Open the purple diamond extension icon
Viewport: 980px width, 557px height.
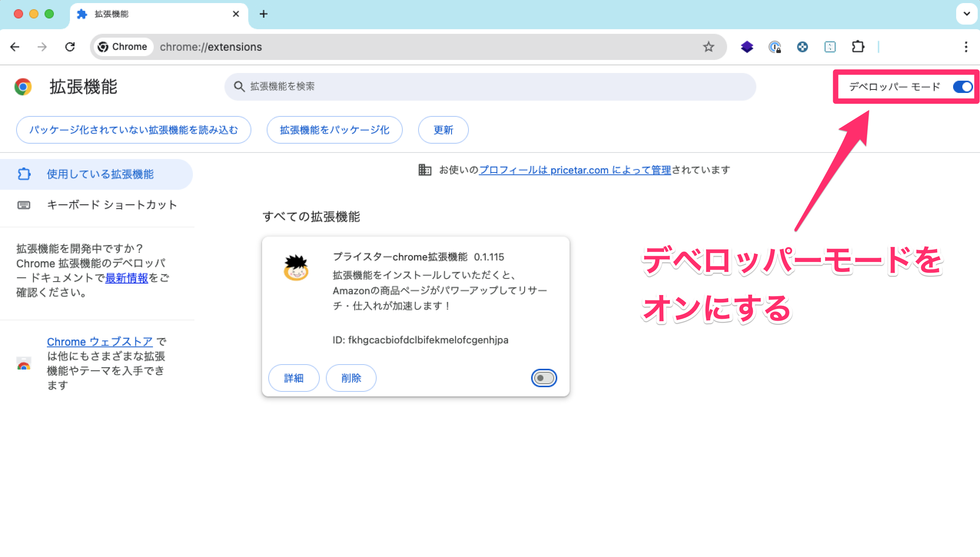(x=747, y=47)
